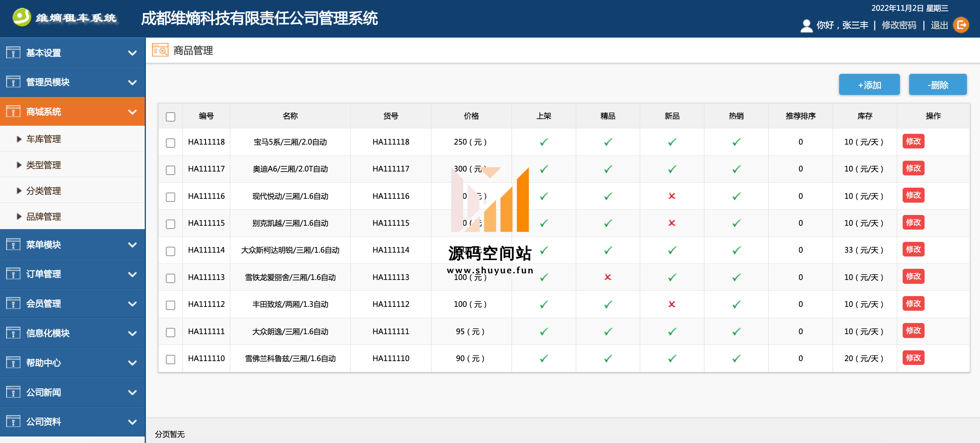Click the 基本设置 menu icon
980x443 pixels.
point(13,52)
